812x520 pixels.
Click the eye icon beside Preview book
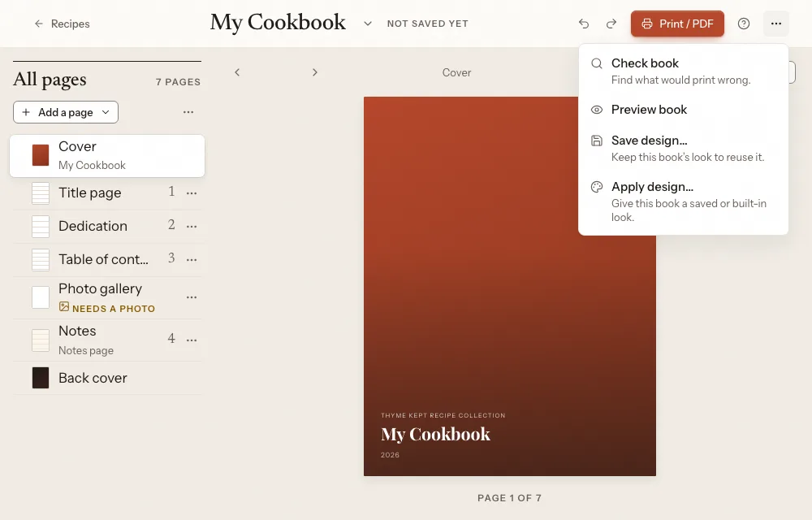click(x=597, y=110)
